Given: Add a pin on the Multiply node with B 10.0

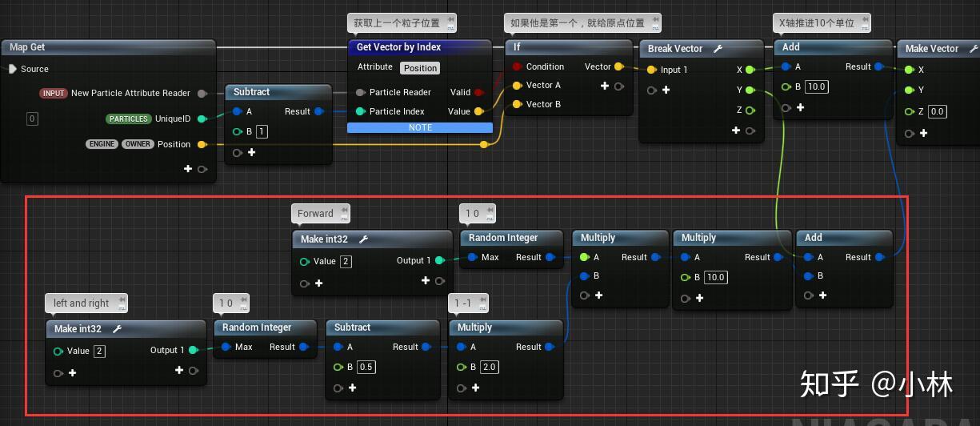Looking at the screenshot, I should [x=699, y=298].
